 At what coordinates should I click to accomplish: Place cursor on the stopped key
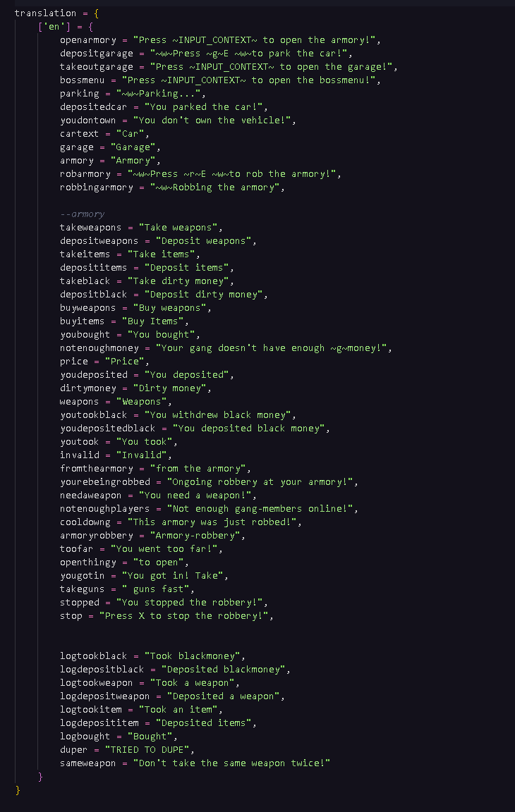pos(79,603)
